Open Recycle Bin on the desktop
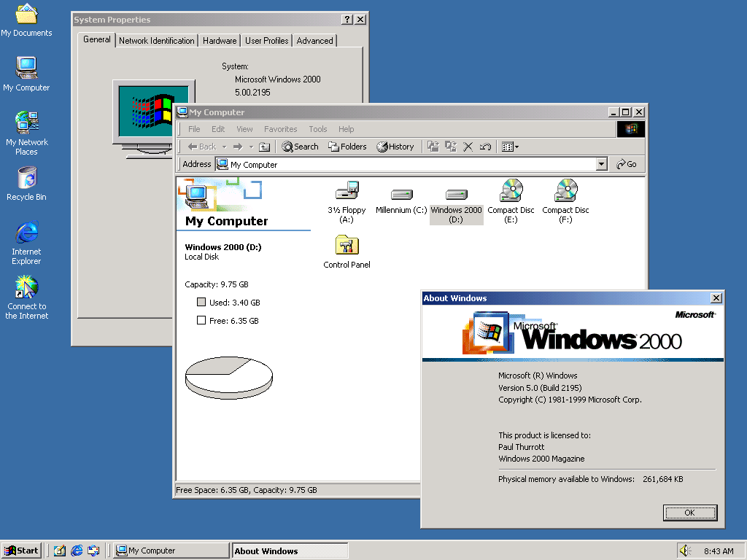Viewport: 747px width, 560px height. click(x=26, y=179)
